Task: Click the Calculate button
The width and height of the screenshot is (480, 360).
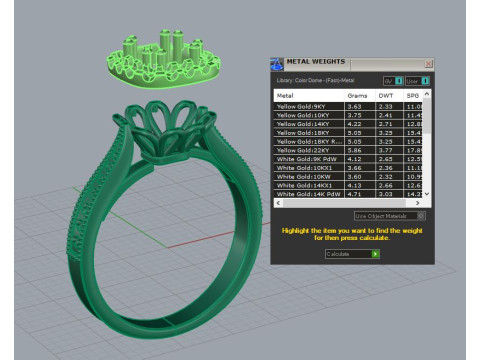Action: pyautogui.click(x=352, y=254)
